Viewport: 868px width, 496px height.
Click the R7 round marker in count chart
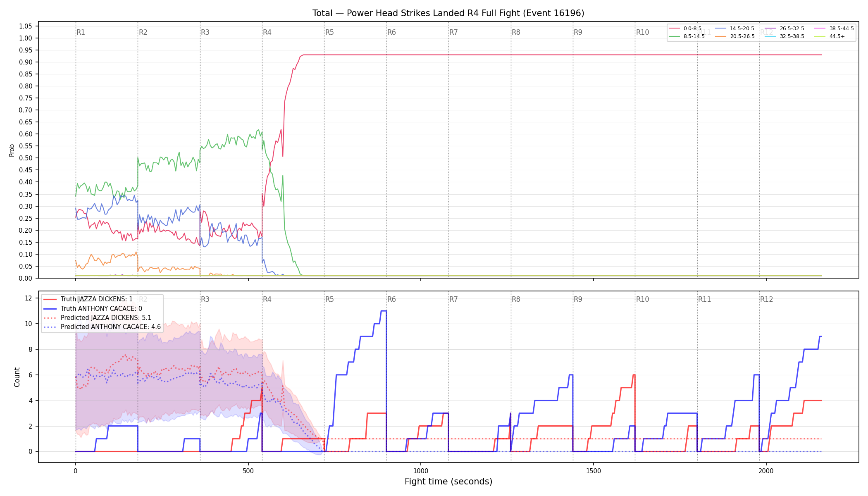pyautogui.click(x=454, y=299)
